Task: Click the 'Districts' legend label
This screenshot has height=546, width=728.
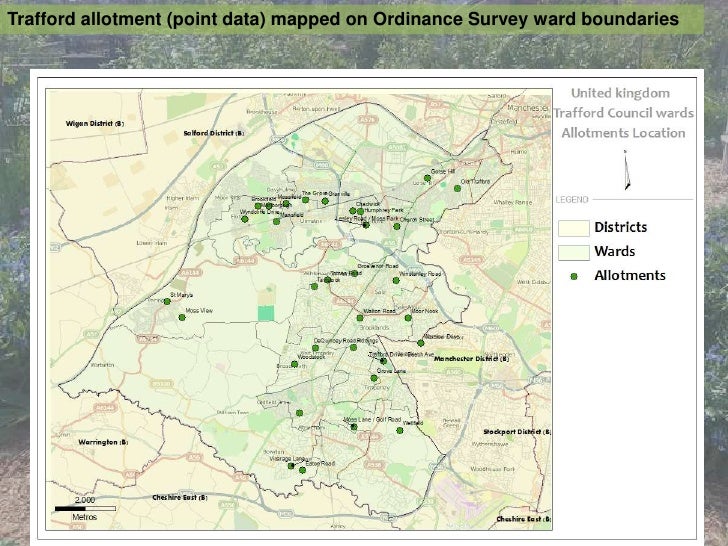Action: tap(621, 227)
